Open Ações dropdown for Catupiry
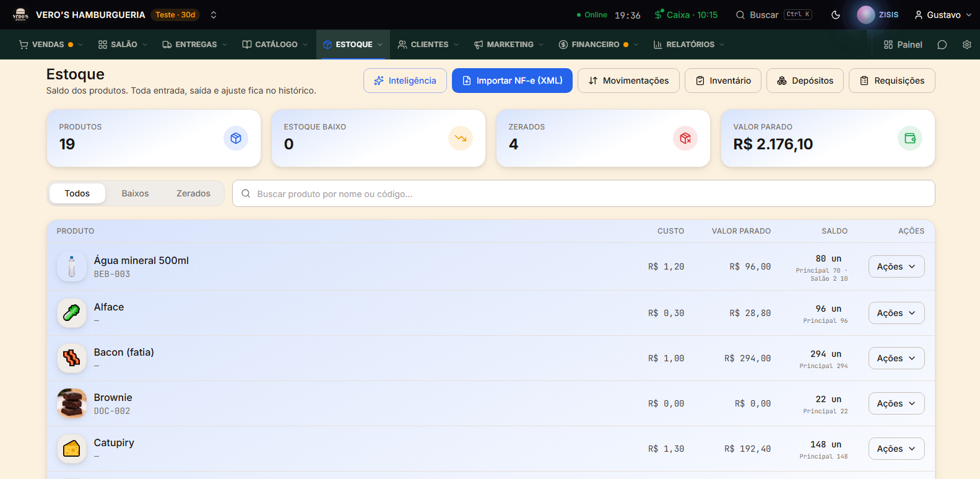This screenshot has height=479, width=980. pos(896,449)
